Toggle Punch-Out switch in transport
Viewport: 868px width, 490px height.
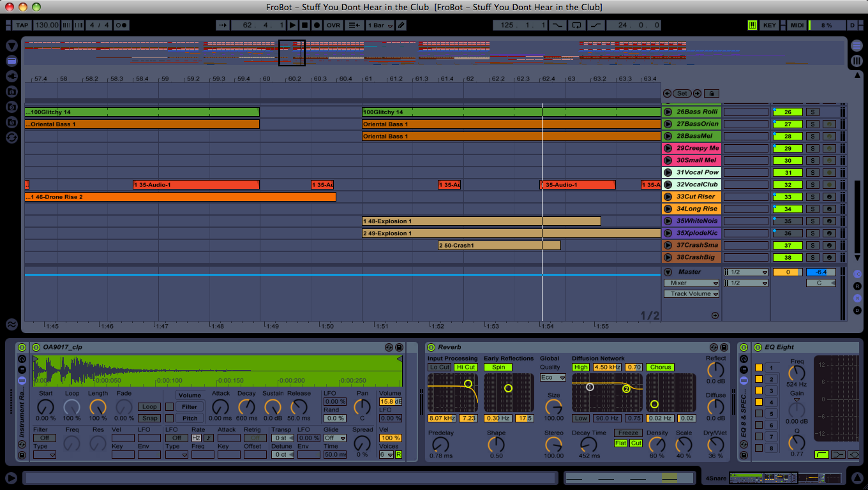(x=595, y=26)
